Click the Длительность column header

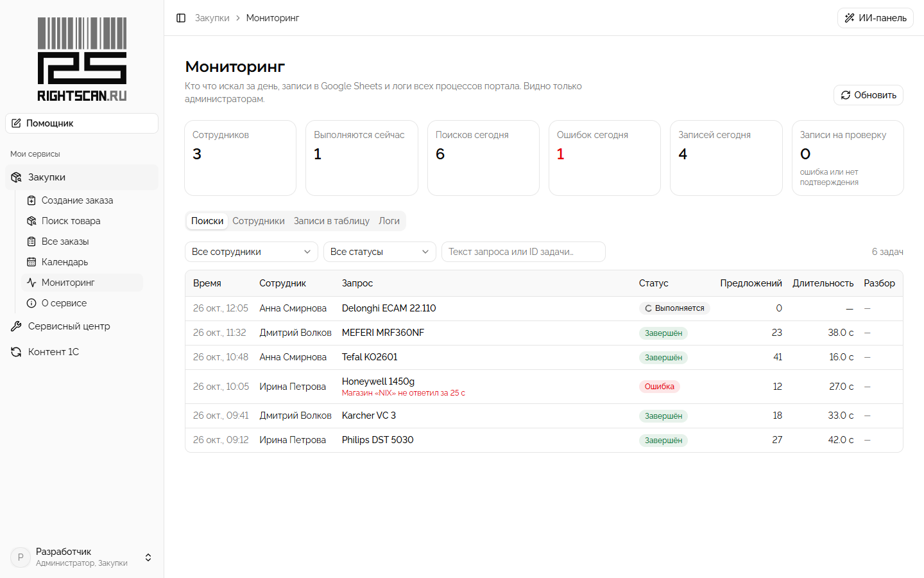point(823,283)
